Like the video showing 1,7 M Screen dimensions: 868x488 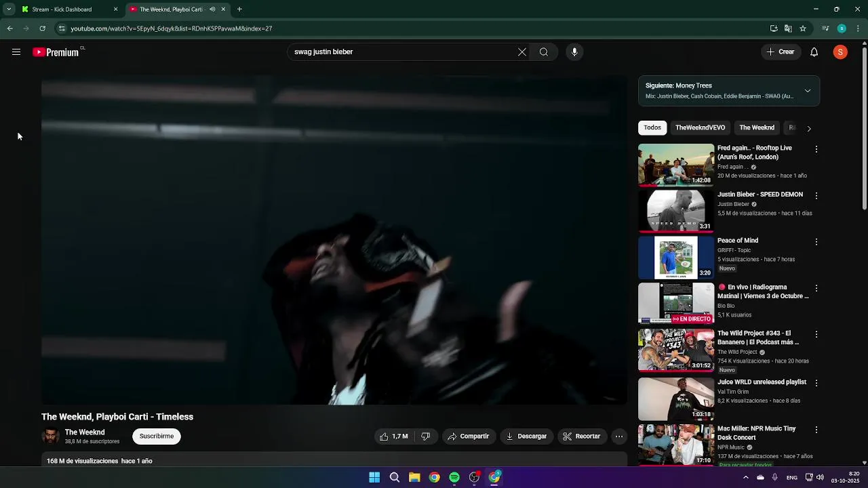[394, 436]
